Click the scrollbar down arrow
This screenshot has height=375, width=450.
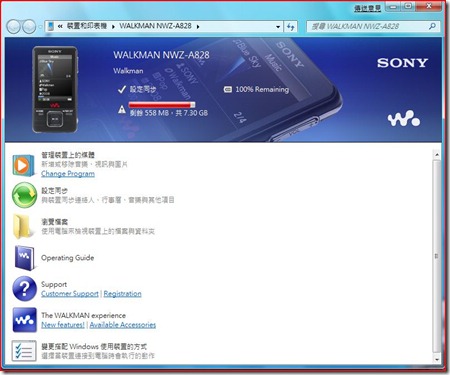click(x=437, y=360)
